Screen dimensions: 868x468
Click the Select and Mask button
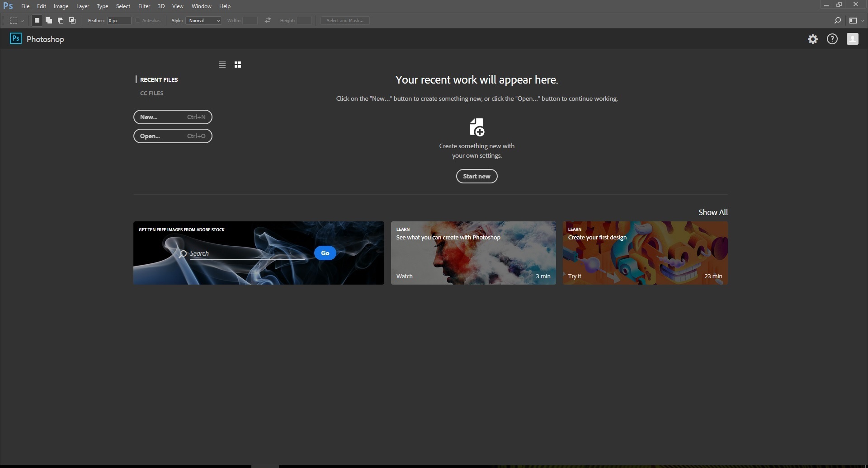coord(345,20)
